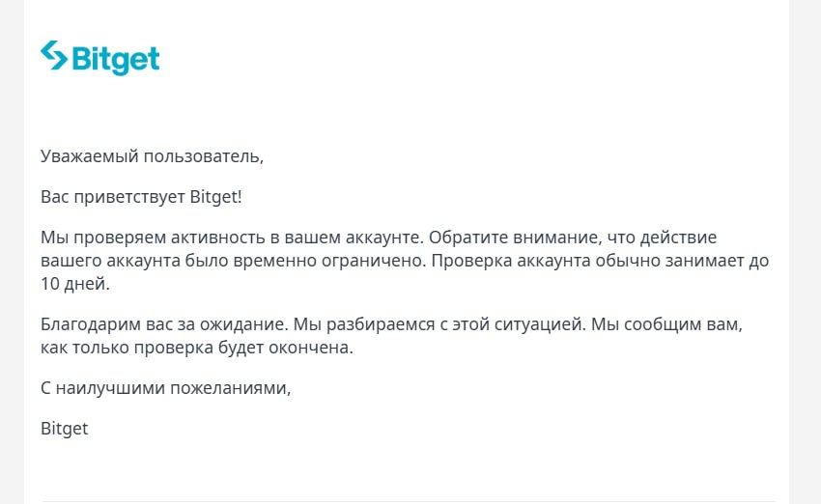Click the word 'Bitget!' in welcome line
Image resolution: width=821 pixels, height=504 pixels.
(215, 197)
